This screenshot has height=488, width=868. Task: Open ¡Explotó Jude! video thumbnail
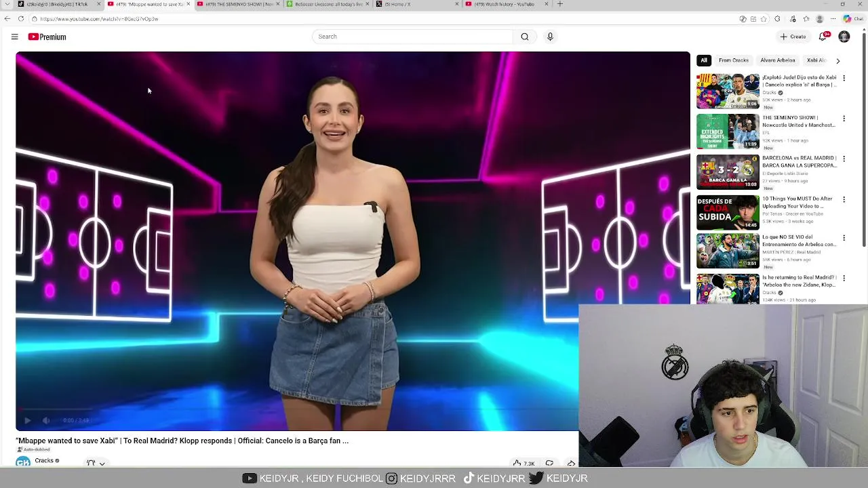[728, 91]
